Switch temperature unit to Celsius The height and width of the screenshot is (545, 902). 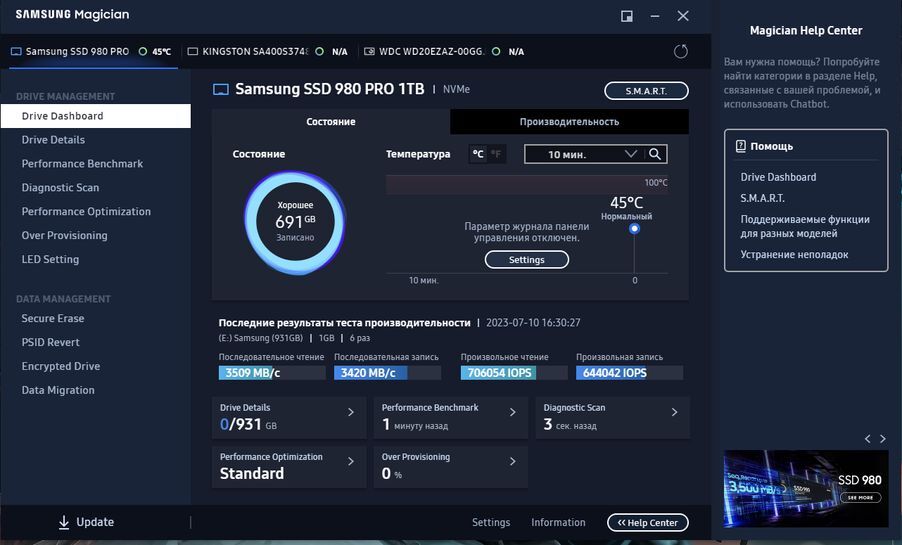point(478,154)
